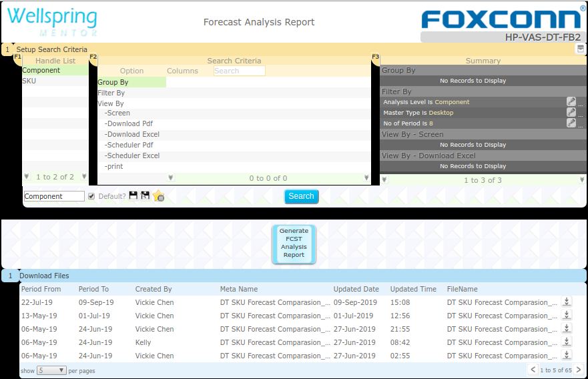Viewport: 588px width, 379px height.
Task: Download the file created by Kelly
Action: [x=567, y=342]
